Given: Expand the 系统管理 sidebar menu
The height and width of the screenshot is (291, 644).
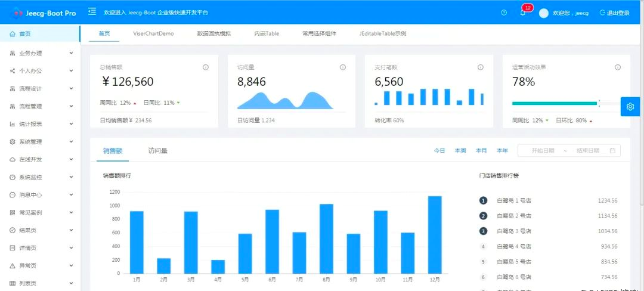Looking at the screenshot, I should point(41,141).
